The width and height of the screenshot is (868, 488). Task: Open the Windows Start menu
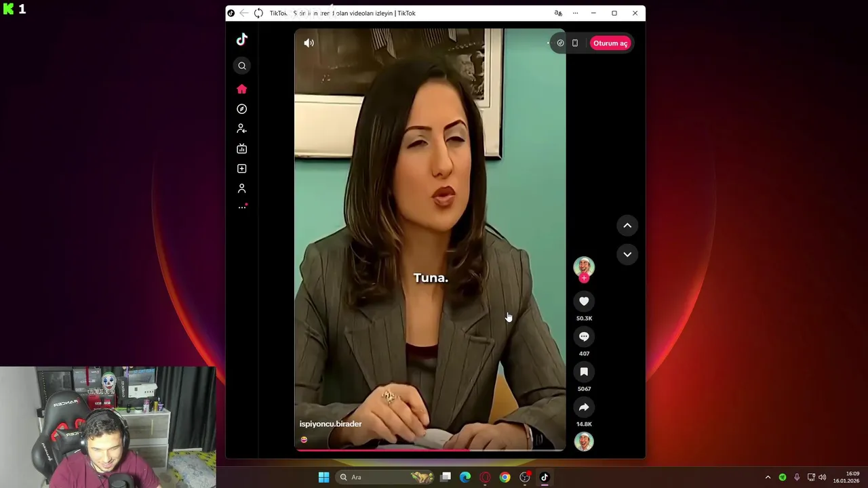tap(323, 477)
